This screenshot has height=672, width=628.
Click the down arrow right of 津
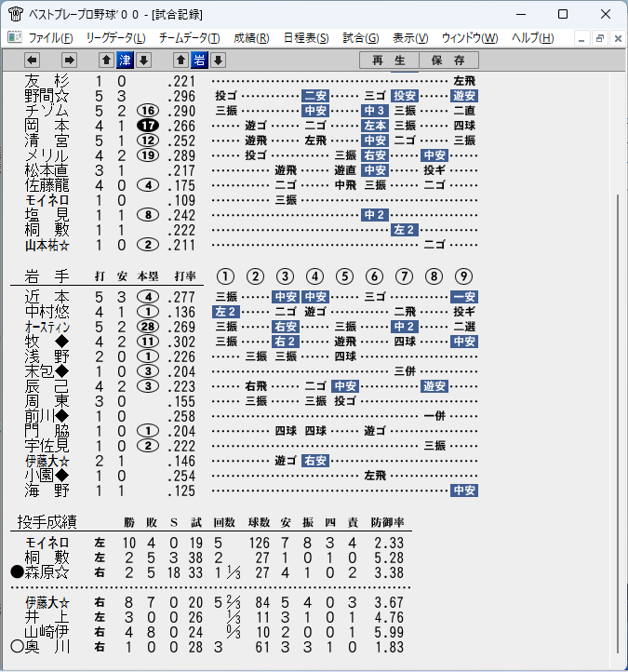point(144,60)
